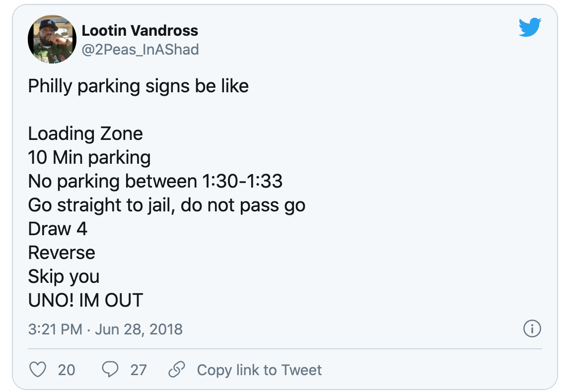This screenshot has height=392, width=567.
Task: Click the like count of 20
Action: pos(67,370)
